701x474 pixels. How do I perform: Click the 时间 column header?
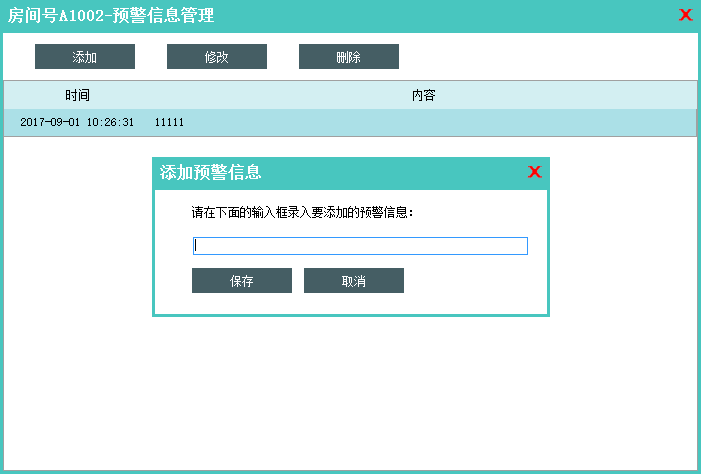pos(78,96)
